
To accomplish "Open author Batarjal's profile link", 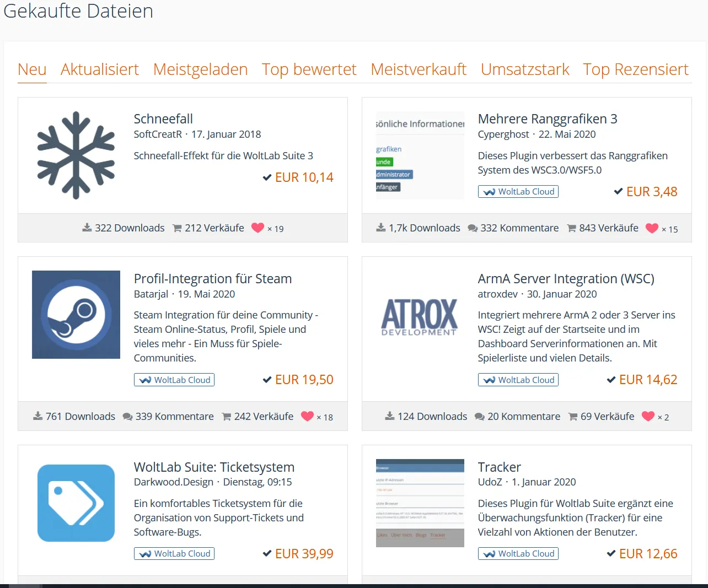I will [151, 294].
